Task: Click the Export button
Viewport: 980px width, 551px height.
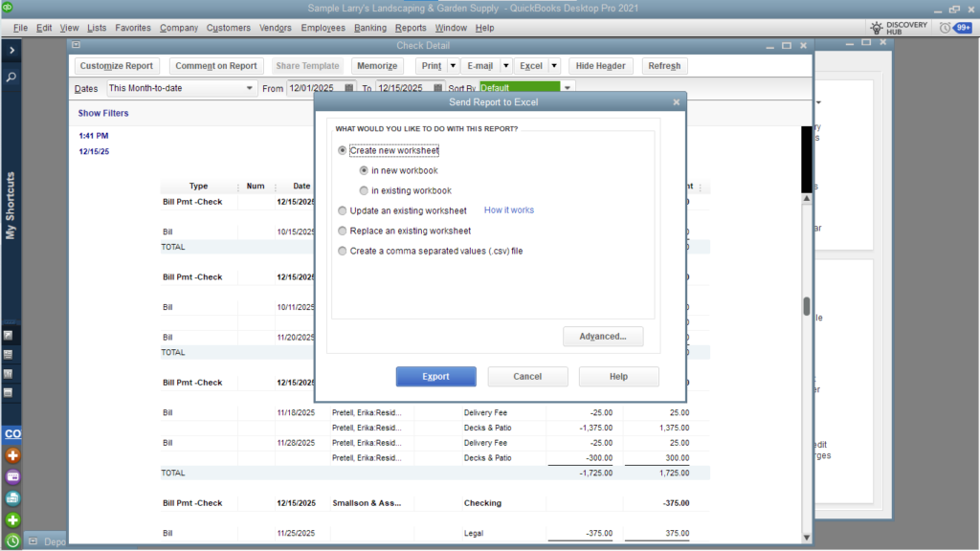Action: click(435, 377)
